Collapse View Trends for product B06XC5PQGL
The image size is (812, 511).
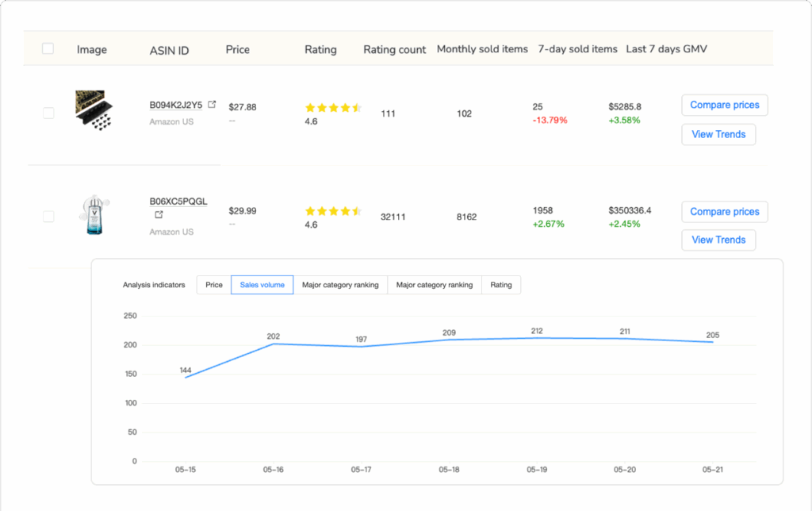click(718, 240)
